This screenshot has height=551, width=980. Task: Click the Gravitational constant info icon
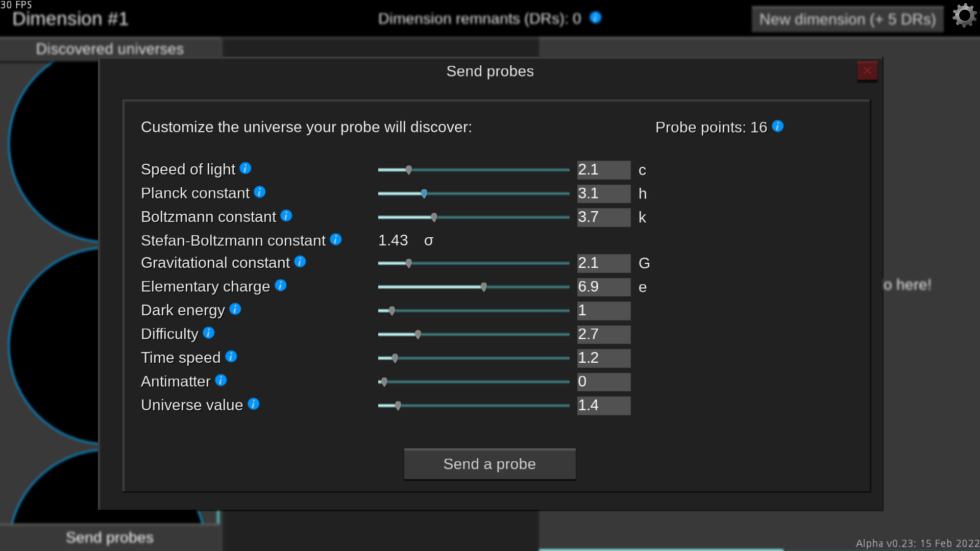coord(299,262)
